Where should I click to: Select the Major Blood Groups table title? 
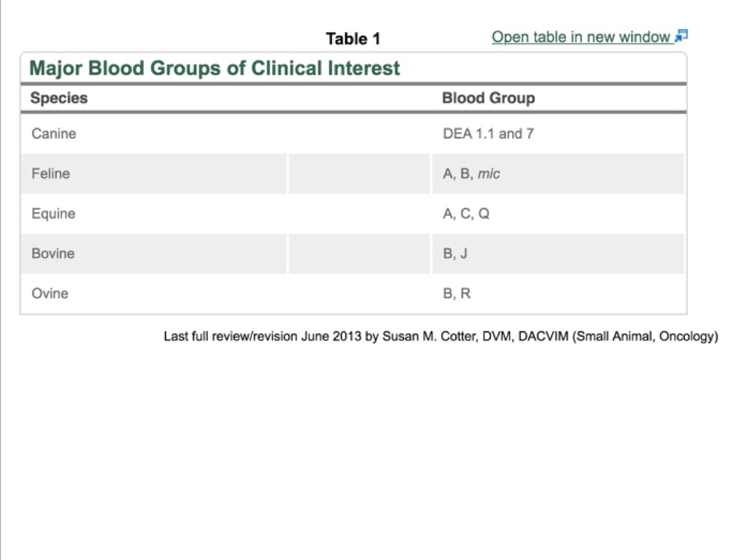tap(214, 69)
